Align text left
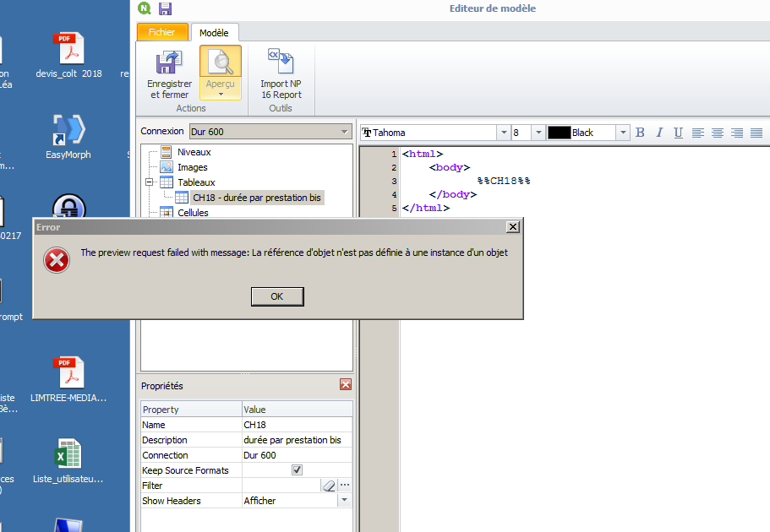Viewport: 770px width, 532px height. (x=698, y=133)
